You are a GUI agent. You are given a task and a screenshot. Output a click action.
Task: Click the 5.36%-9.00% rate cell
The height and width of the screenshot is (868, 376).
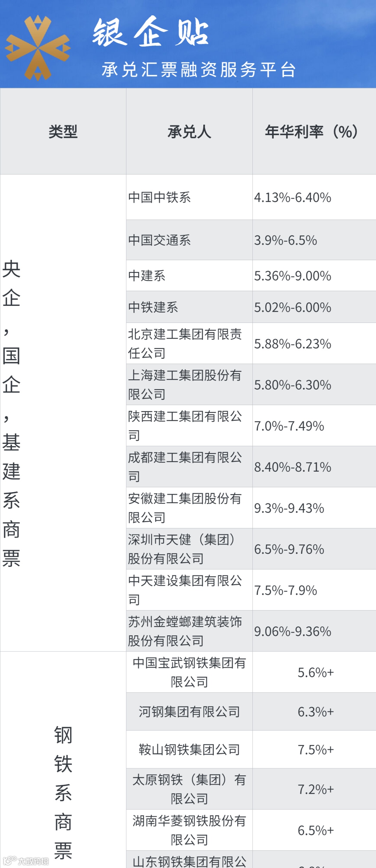pos(292,276)
